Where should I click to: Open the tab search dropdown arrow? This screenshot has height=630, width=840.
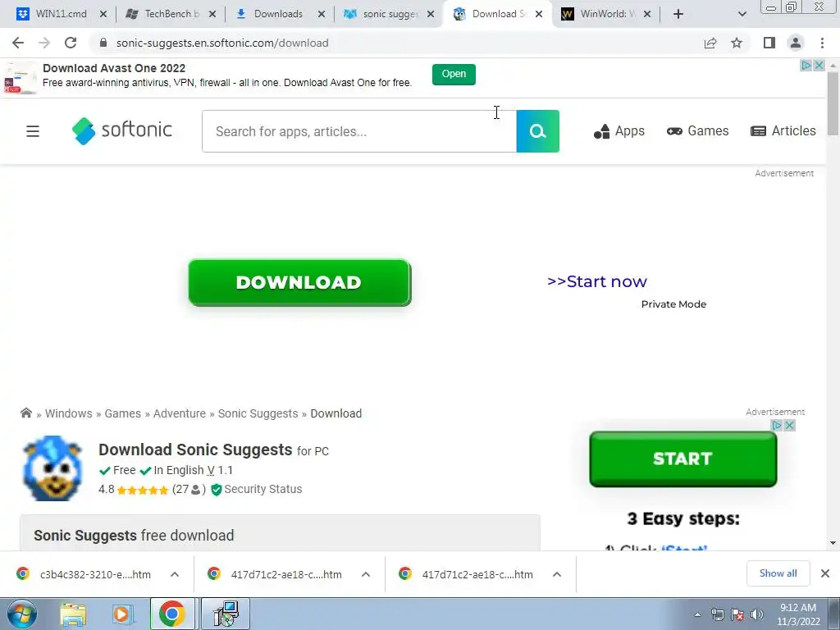pos(742,14)
